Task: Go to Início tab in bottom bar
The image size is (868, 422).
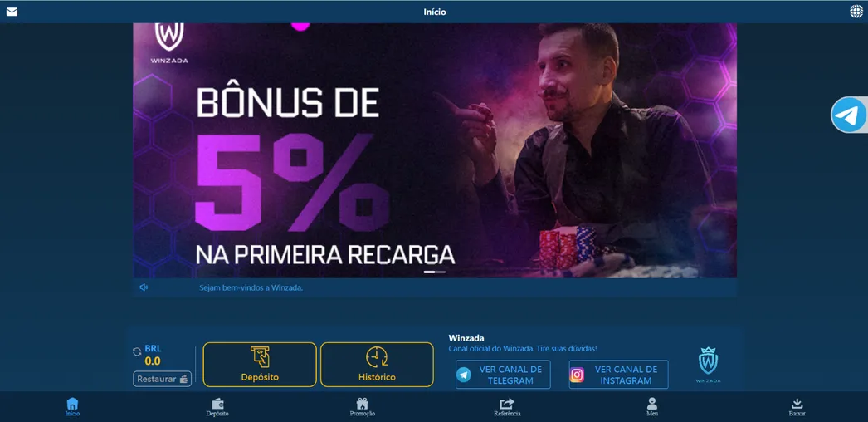Action: [x=72, y=407]
